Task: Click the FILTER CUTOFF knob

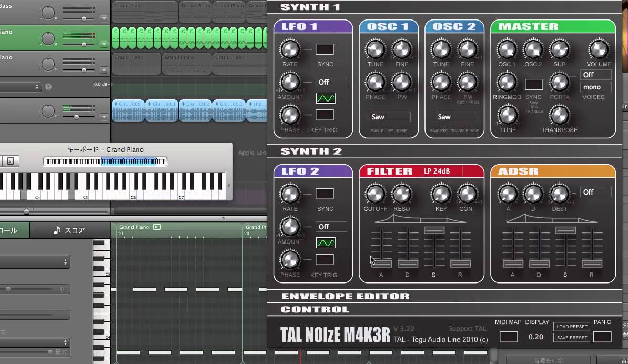Action: pos(376,194)
